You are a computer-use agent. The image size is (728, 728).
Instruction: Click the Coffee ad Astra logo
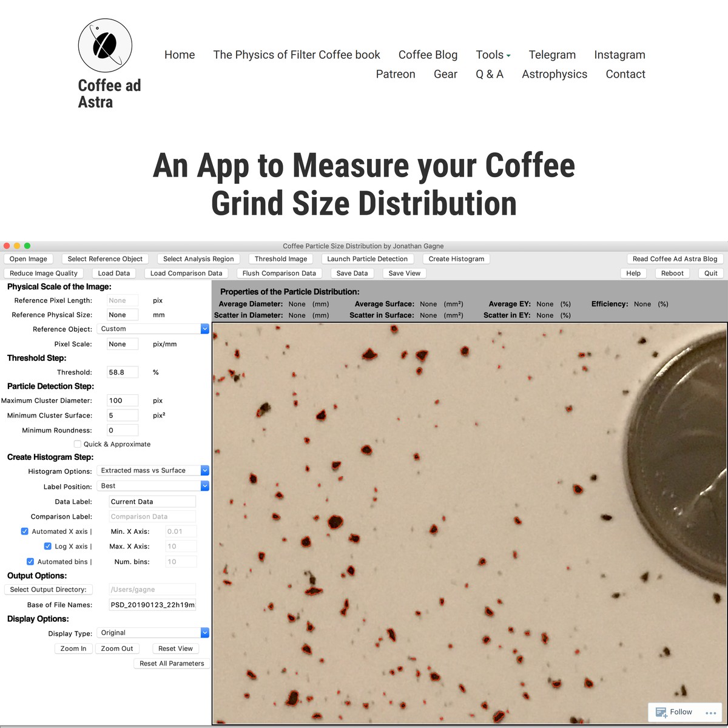point(105,45)
